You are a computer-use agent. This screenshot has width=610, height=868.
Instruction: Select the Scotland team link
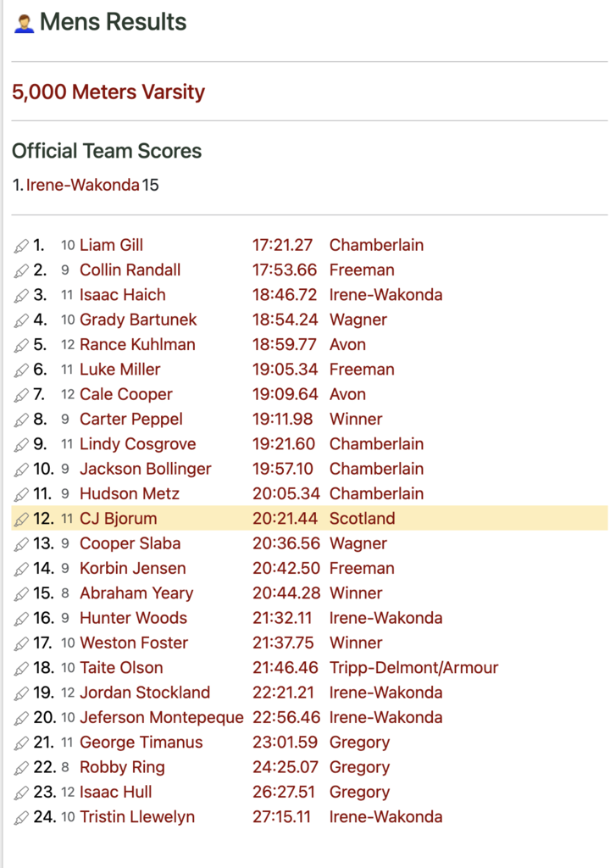point(362,518)
